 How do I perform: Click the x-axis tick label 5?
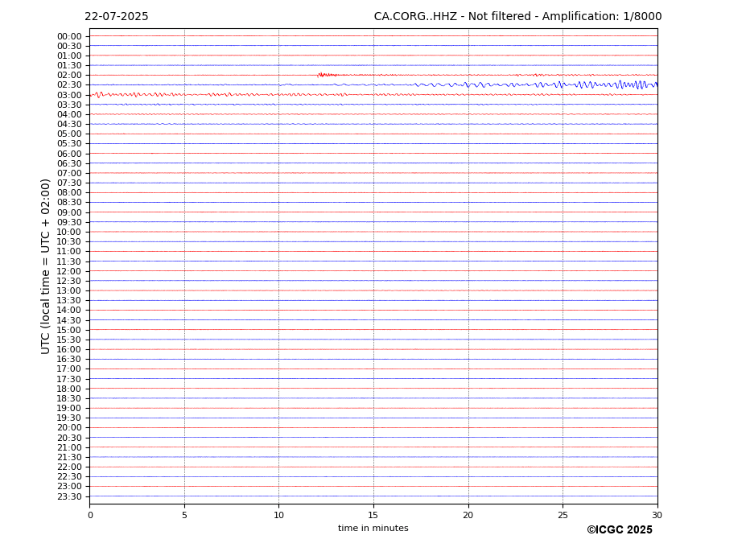pyautogui.click(x=184, y=515)
